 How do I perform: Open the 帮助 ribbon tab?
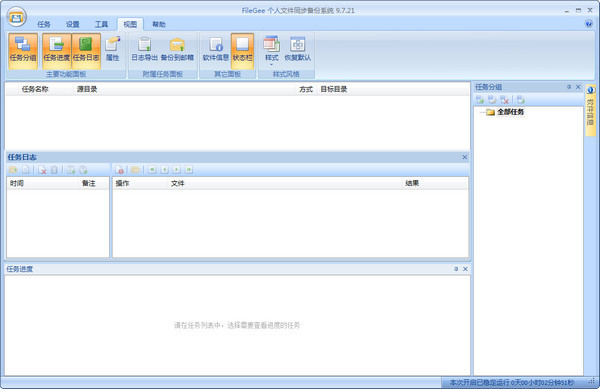tap(159, 24)
